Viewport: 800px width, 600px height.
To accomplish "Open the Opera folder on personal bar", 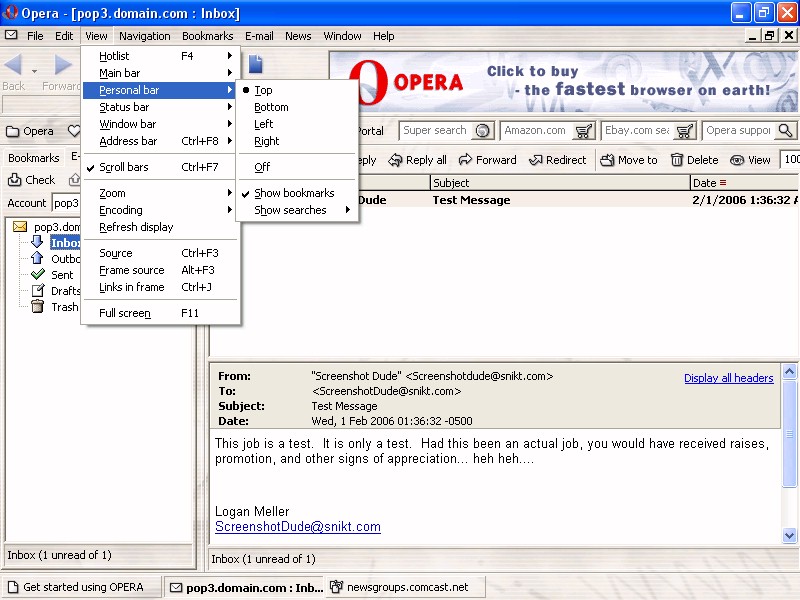I will (30, 131).
